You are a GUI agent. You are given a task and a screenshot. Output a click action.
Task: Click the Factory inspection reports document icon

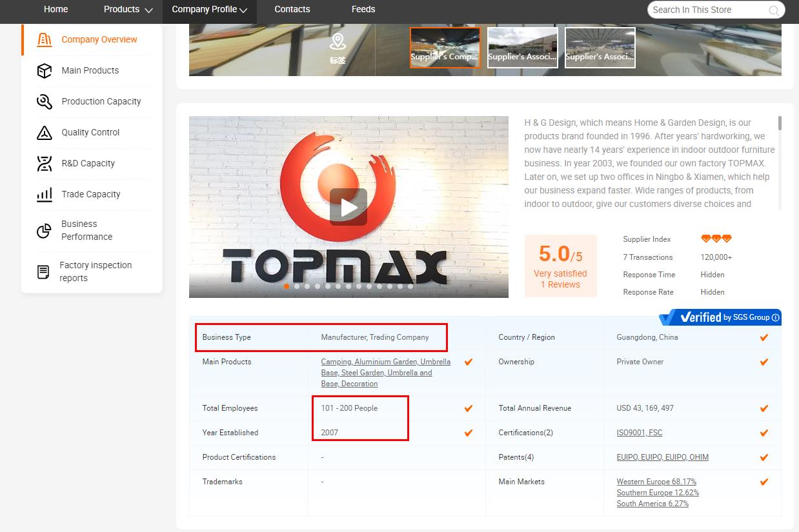coord(43,271)
